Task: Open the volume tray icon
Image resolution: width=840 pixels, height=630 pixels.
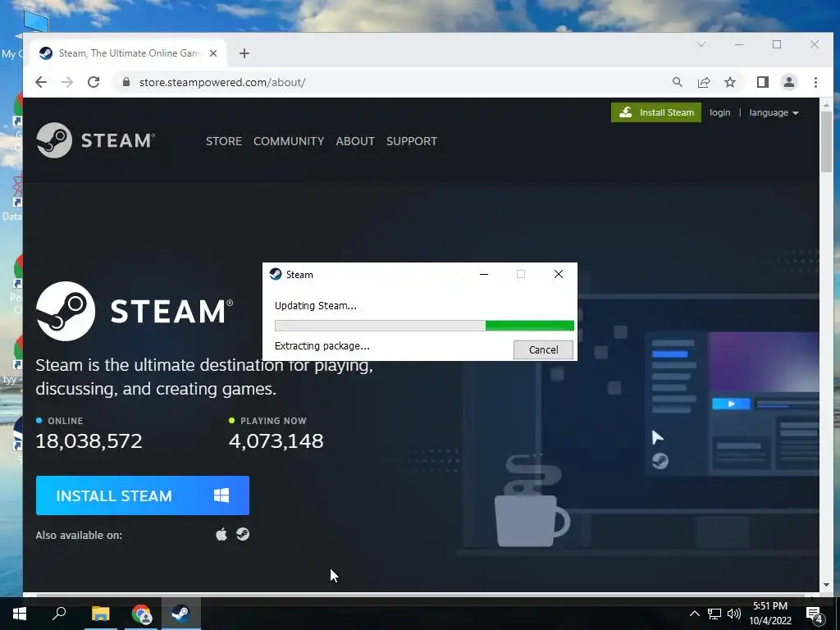Action: [x=734, y=614]
